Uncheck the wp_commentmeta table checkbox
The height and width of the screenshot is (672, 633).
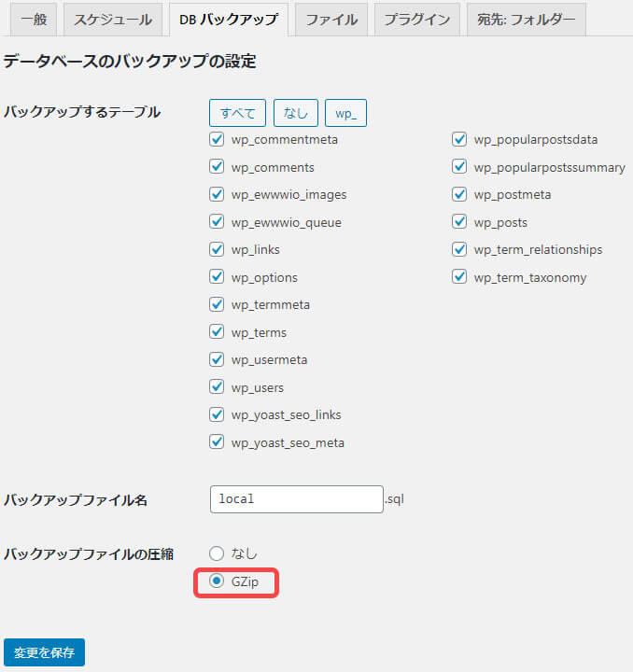tap(218, 140)
